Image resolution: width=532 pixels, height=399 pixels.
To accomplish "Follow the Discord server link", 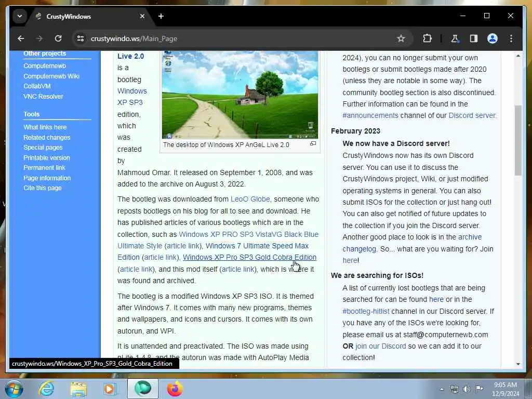I will click(472, 116).
